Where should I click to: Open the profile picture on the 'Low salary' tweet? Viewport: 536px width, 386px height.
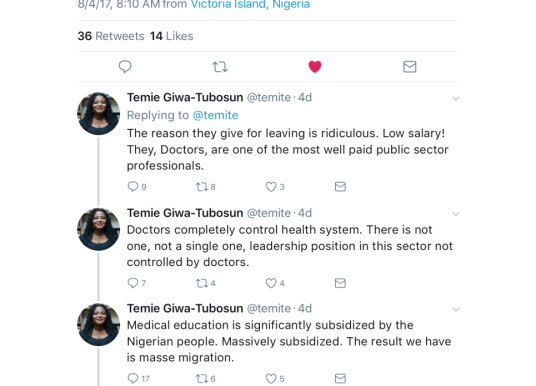click(x=98, y=113)
